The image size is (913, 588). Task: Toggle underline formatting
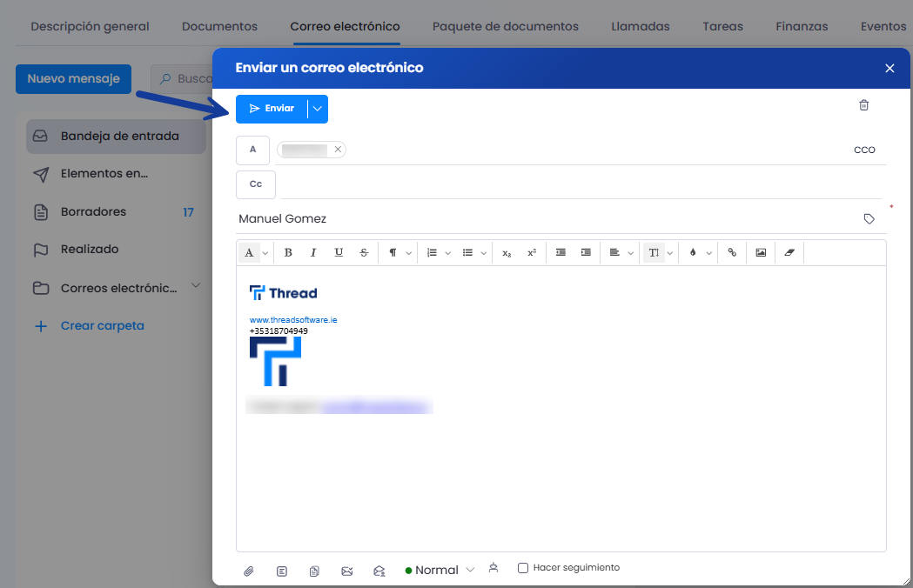339,252
